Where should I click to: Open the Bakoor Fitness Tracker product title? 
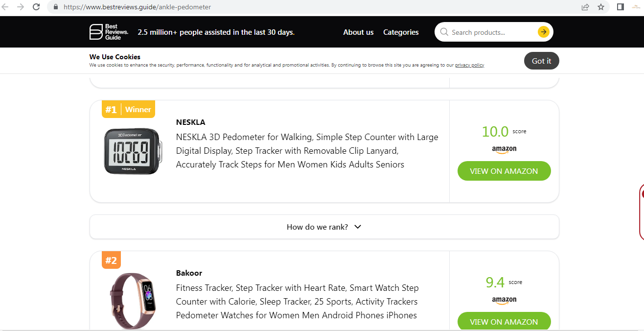coord(298,302)
